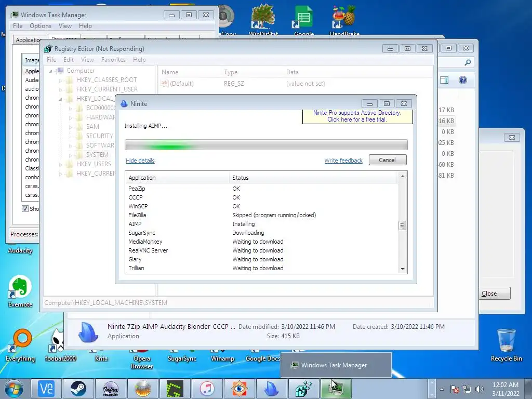
Task: Select the WinDirStat desktop shortcut
Action: pyautogui.click(x=263, y=20)
